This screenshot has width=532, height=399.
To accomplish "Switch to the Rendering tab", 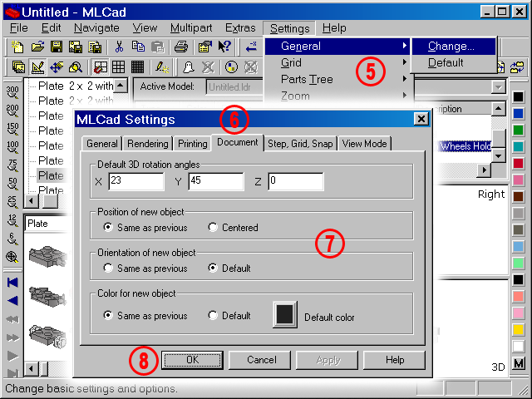I will click(148, 144).
